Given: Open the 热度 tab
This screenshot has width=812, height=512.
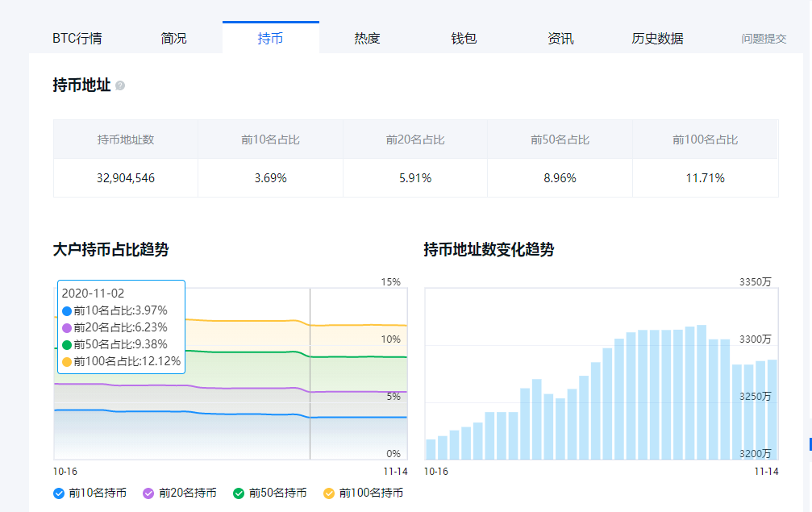Looking at the screenshot, I should click(x=367, y=39).
